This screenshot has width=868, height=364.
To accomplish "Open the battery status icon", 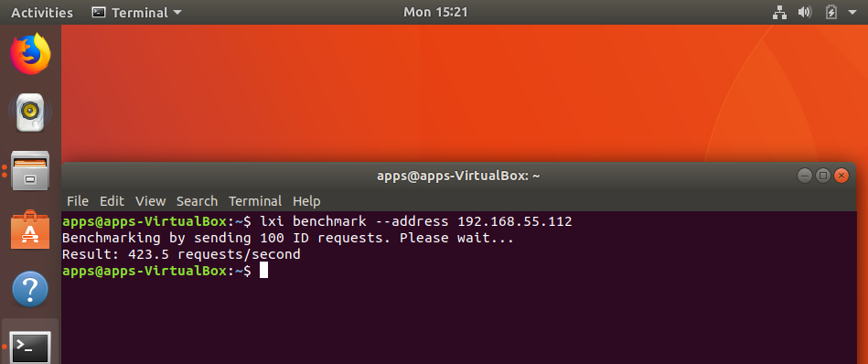I will [830, 12].
